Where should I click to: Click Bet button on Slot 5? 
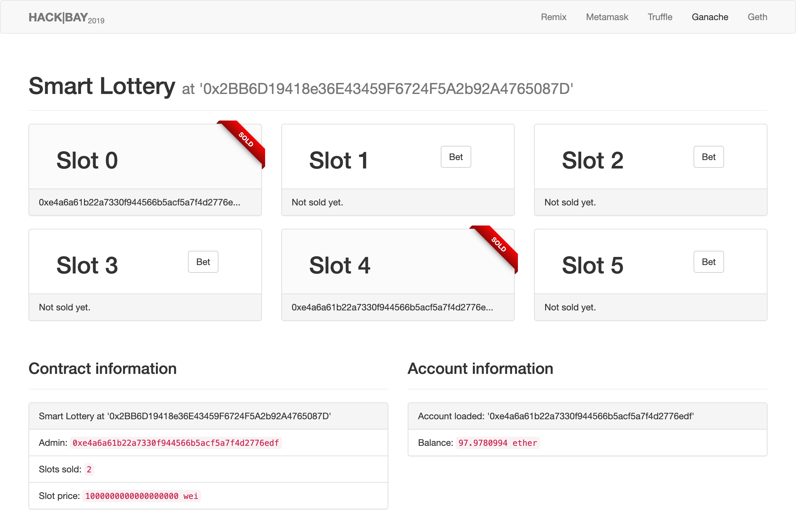pos(709,261)
